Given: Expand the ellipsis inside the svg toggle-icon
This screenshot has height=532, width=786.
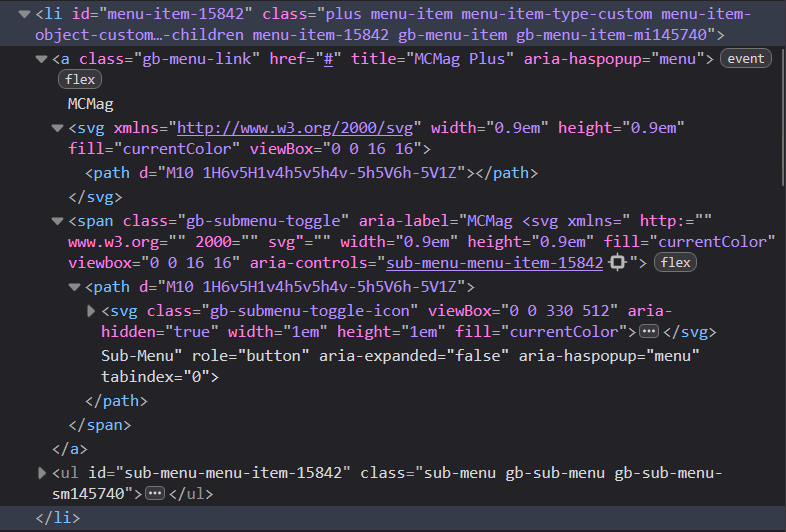Looking at the screenshot, I should pos(649,331).
